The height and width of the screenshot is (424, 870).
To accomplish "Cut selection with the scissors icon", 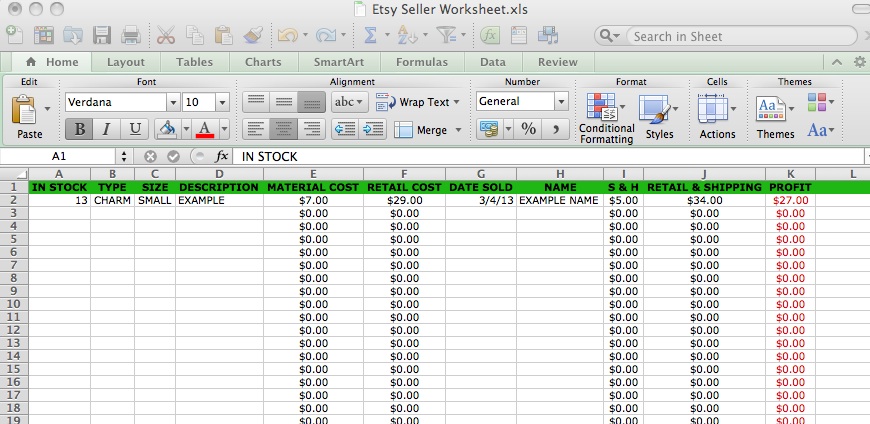I will coord(165,36).
